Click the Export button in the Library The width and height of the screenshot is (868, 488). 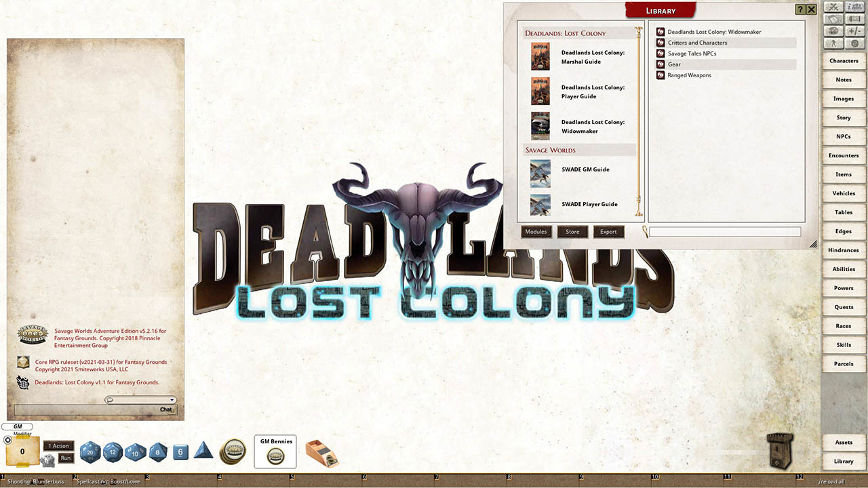pyautogui.click(x=608, y=231)
